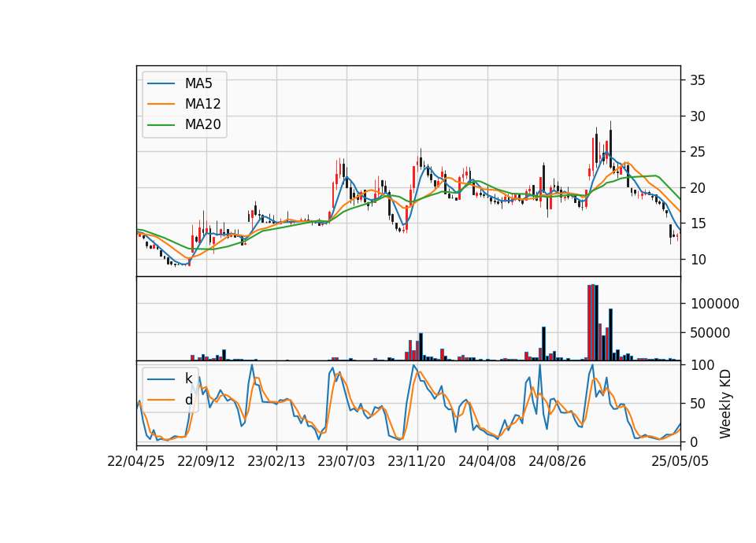Click the price axis value 35
Screen dimensions: 756x543
click(x=697, y=80)
